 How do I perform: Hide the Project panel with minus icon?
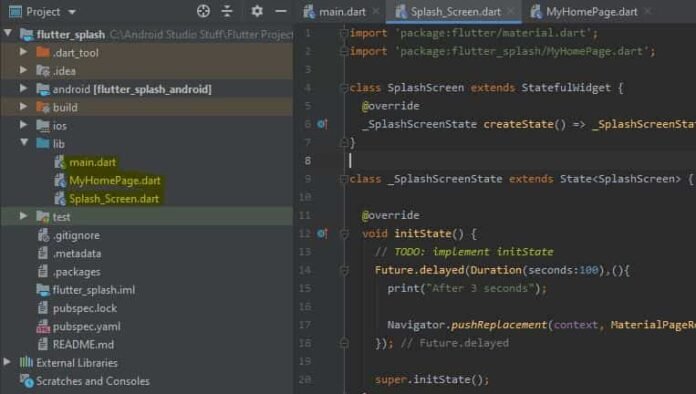pyautogui.click(x=281, y=11)
